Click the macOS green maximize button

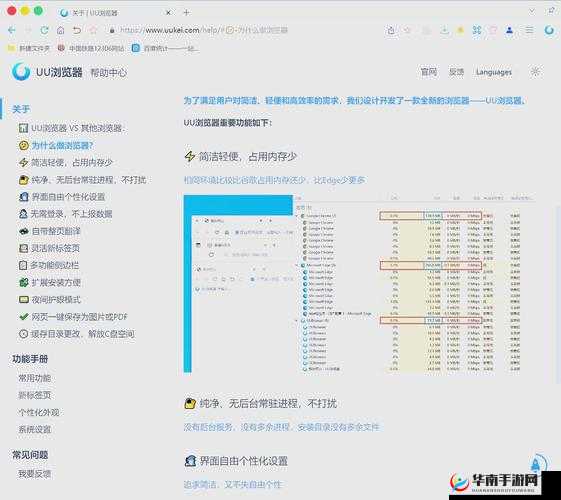tap(38, 11)
